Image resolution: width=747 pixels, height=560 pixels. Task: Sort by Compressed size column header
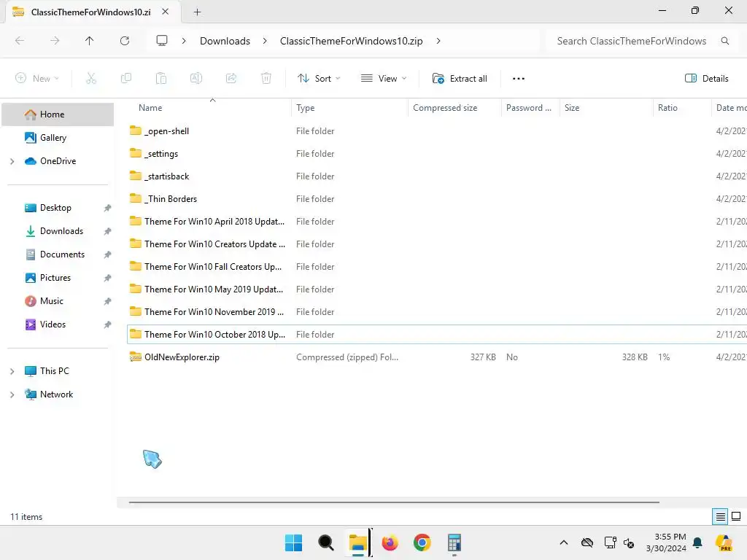pyautogui.click(x=454, y=108)
